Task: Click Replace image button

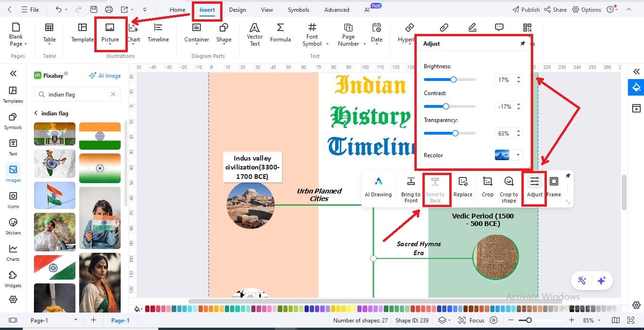Action: pos(463,187)
